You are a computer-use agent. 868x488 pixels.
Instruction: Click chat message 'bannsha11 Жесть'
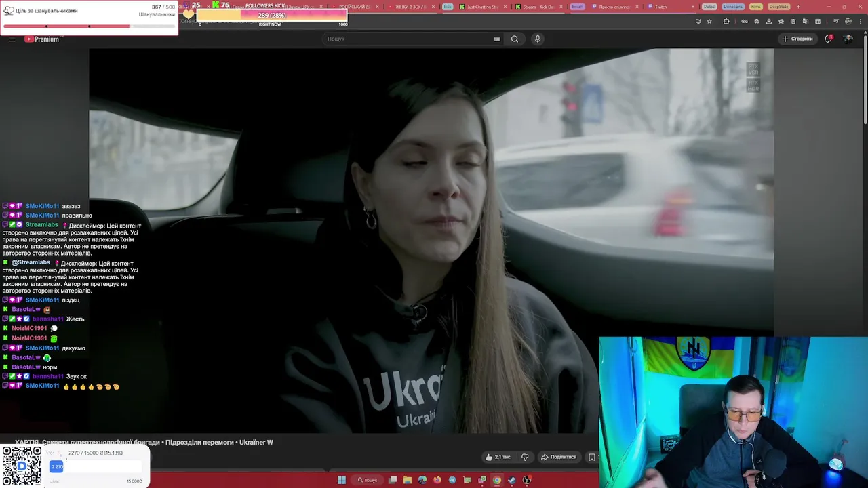click(x=43, y=319)
